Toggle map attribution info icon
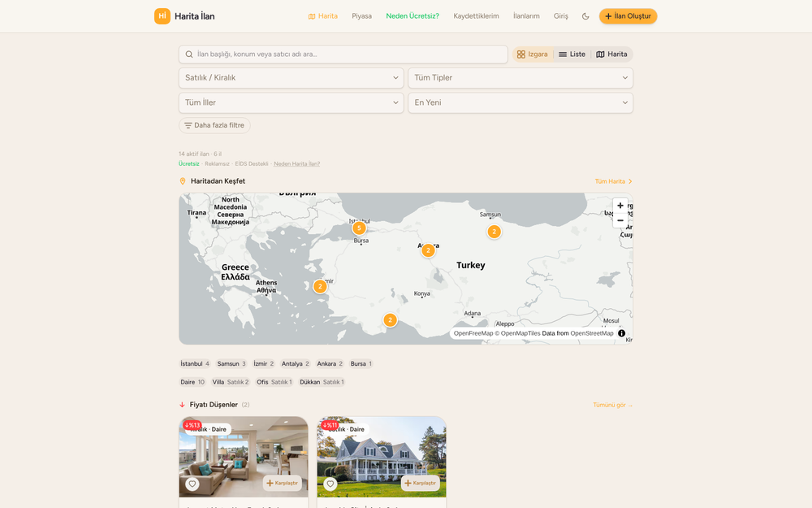Viewport: 812px width, 508px height. (621, 333)
